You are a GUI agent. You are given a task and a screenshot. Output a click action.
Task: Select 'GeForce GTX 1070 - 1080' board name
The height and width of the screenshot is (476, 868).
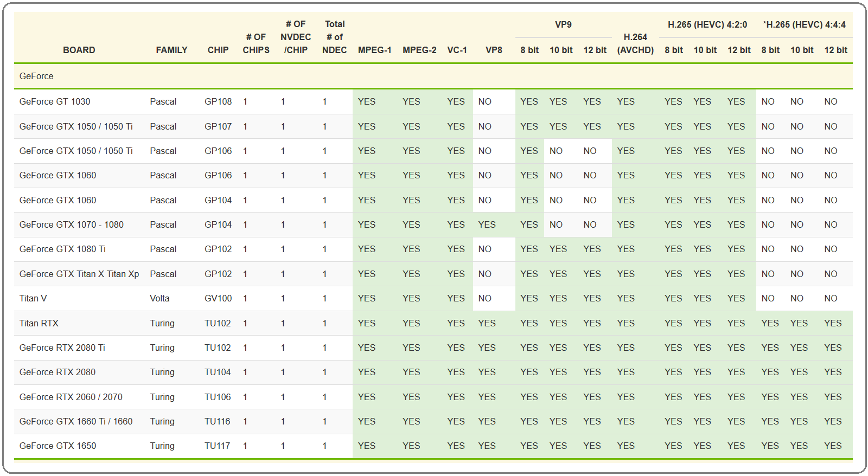point(72,224)
